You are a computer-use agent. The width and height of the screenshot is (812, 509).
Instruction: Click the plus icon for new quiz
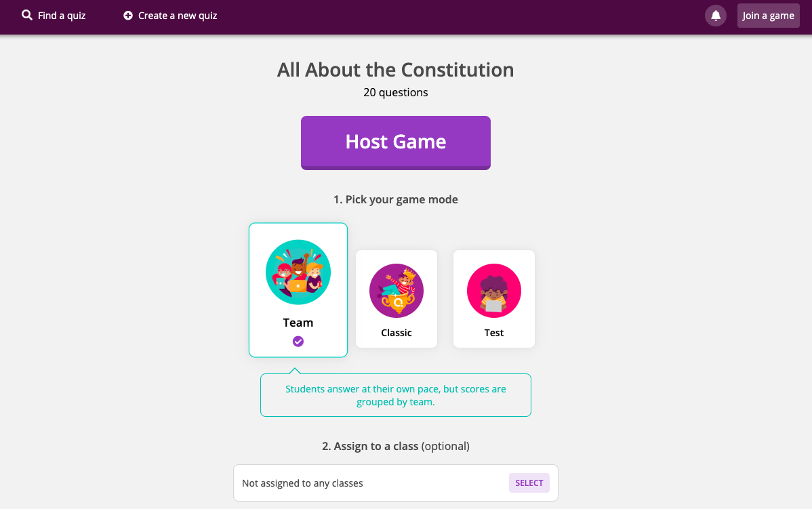point(128,16)
